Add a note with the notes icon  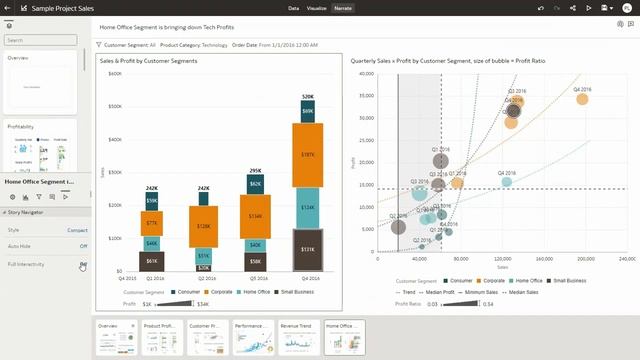(631, 24)
